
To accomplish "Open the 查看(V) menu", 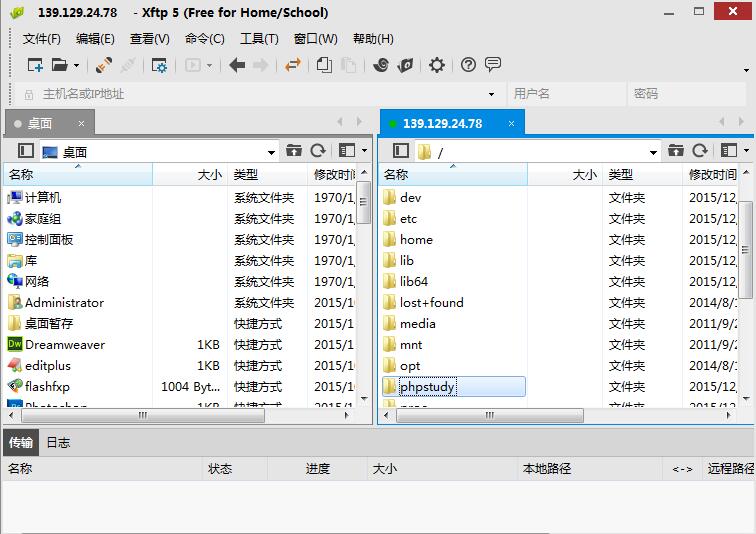I will (150, 39).
